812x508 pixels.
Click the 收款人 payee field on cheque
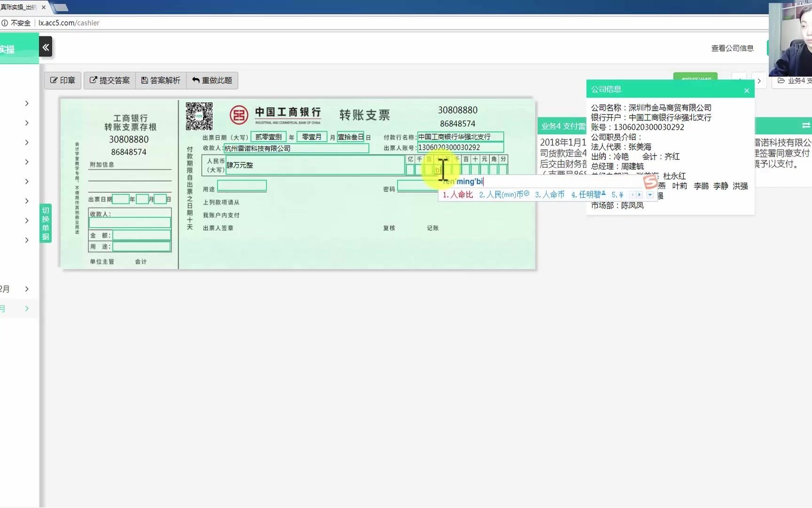[297, 148]
